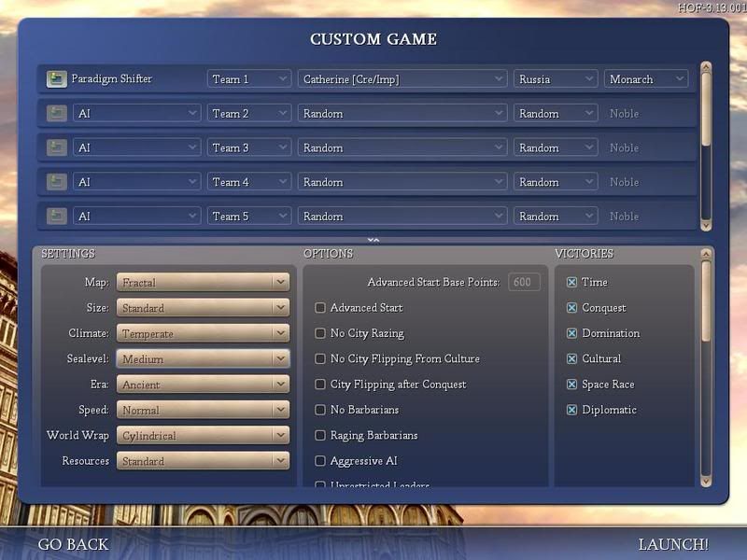Disable the Conquest victory condition
This screenshot has width=747, height=560.
point(571,308)
